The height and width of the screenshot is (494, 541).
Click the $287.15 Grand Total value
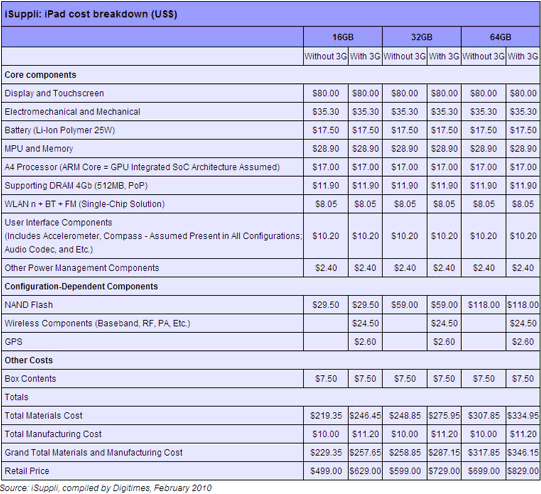point(444,453)
